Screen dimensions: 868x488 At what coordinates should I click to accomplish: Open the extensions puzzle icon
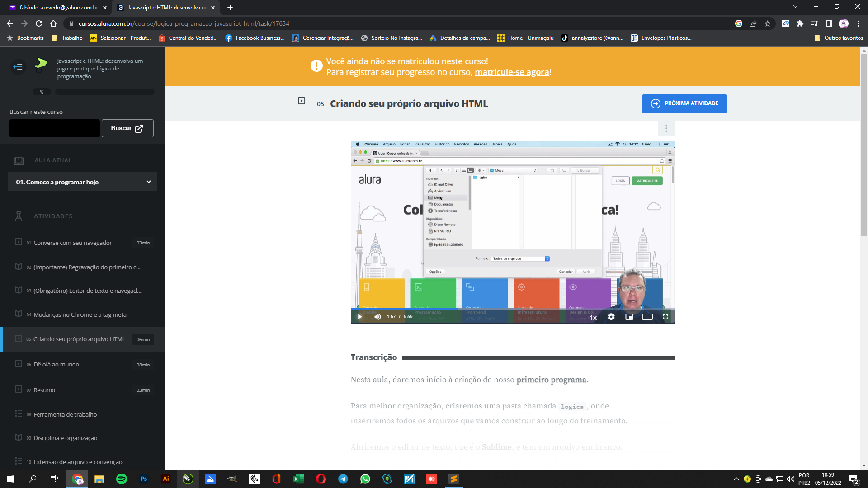800,23
